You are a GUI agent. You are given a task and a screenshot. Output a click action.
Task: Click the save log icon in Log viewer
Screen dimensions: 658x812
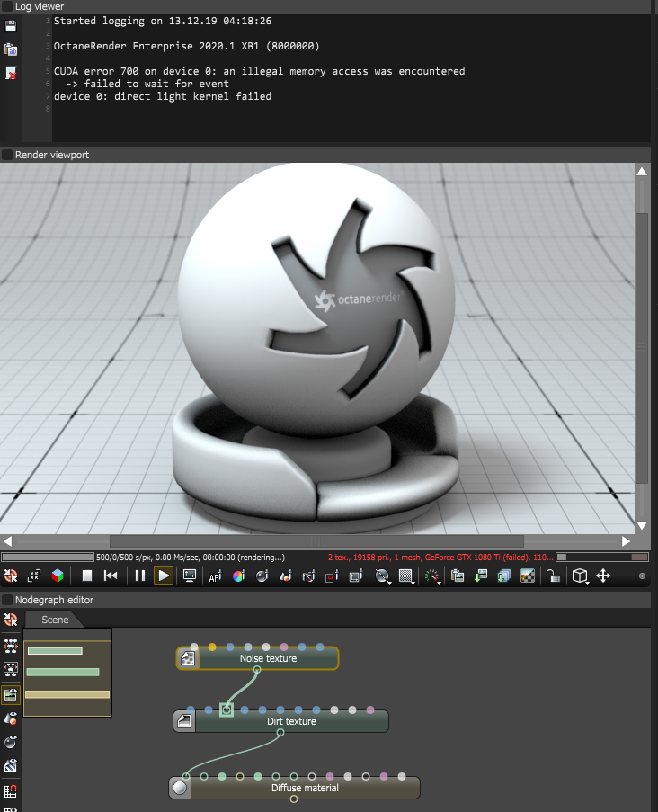click(x=11, y=26)
